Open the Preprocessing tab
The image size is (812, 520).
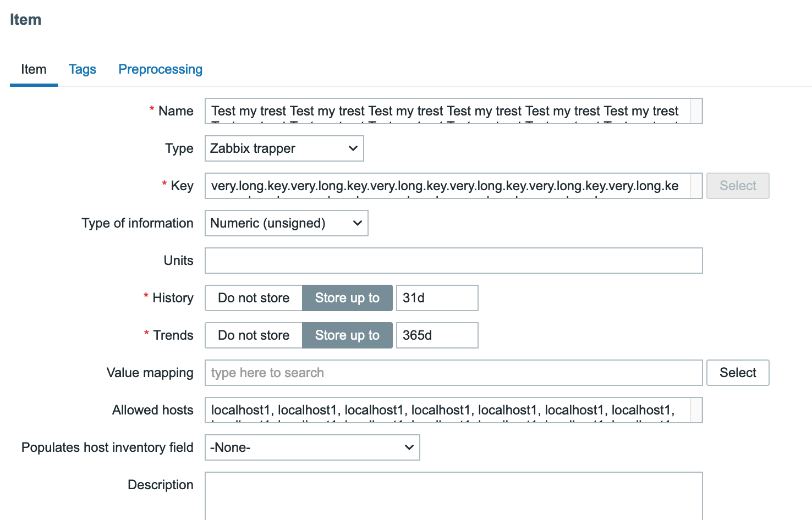pyautogui.click(x=161, y=69)
